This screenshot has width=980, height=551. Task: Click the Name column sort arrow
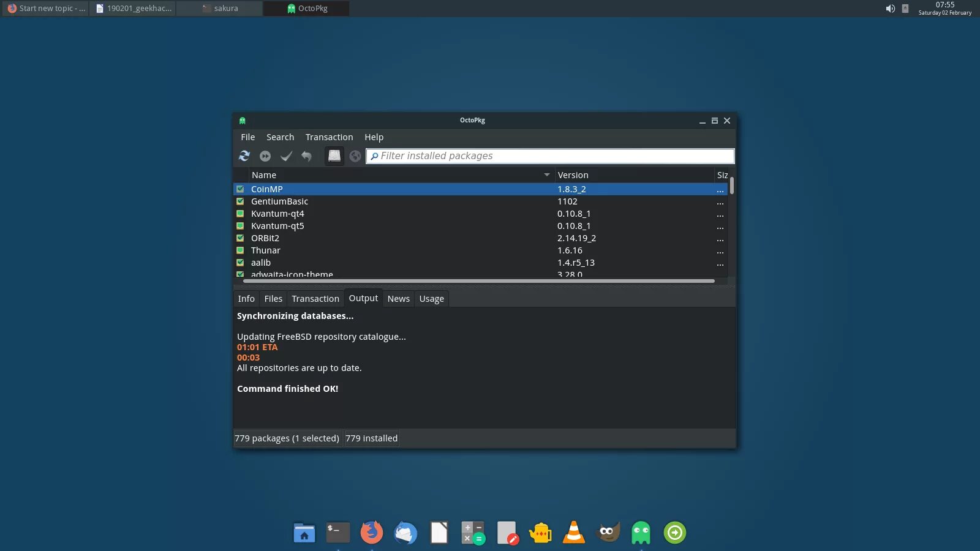pyautogui.click(x=547, y=175)
